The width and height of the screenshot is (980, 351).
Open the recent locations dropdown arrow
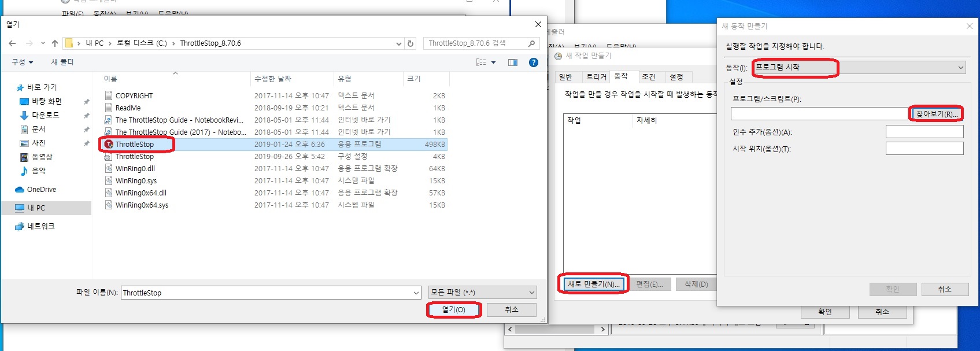pyautogui.click(x=43, y=43)
